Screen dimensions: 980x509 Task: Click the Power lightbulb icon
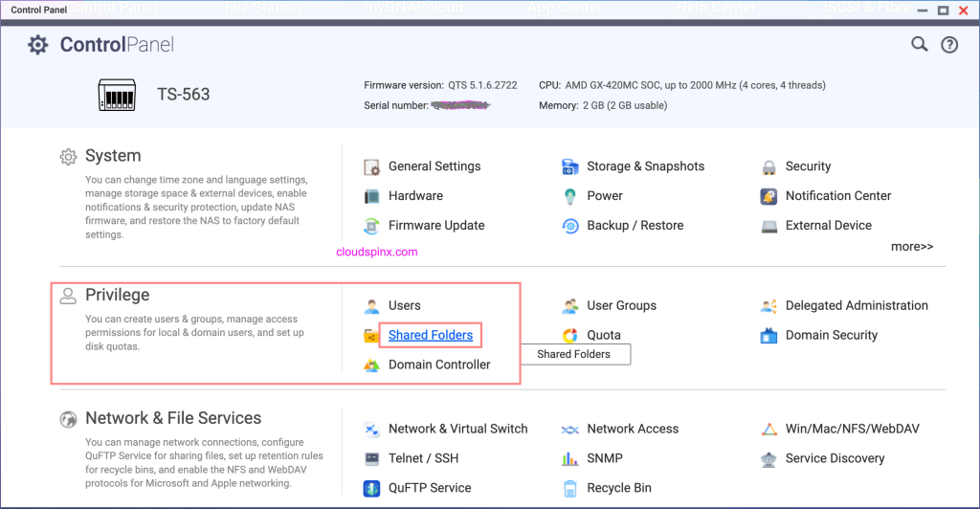[570, 196]
